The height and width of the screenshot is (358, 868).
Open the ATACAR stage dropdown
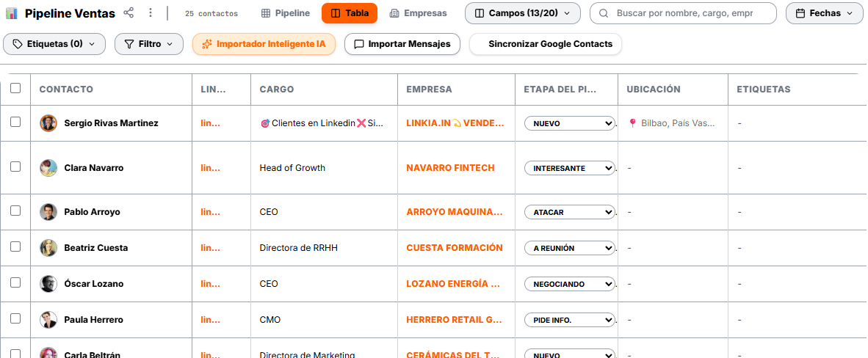(x=570, y=213)
